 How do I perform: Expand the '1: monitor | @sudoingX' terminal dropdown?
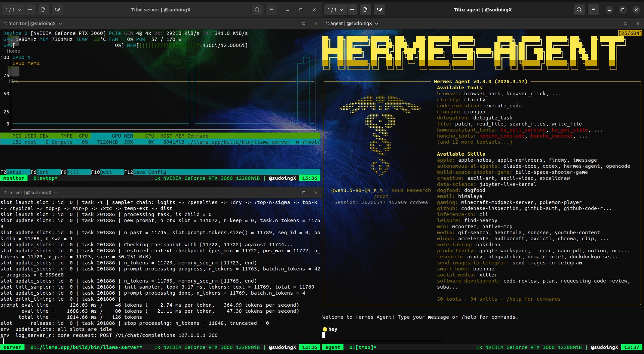point(60,23)
